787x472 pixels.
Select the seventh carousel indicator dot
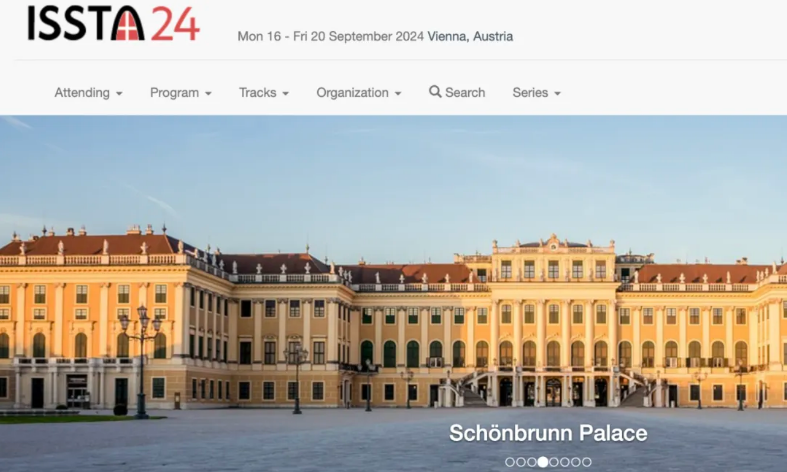576,462
